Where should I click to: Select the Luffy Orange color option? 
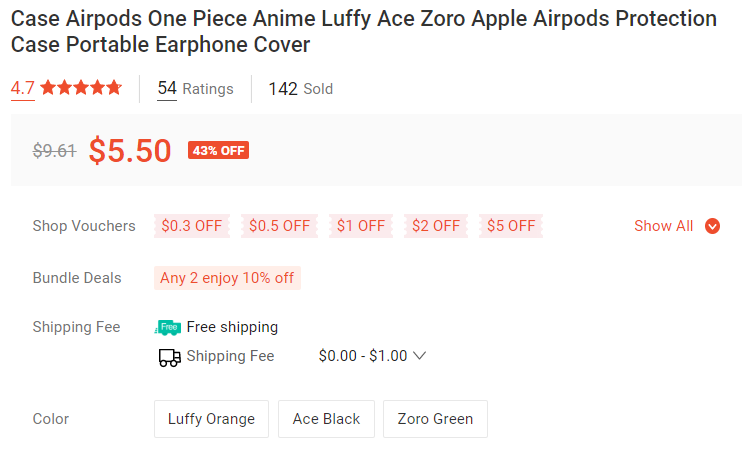[211, 419]
